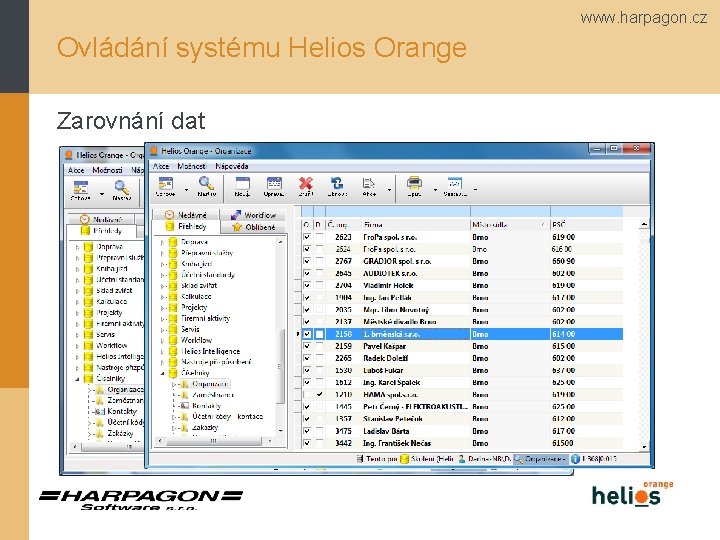This screenshot has height=540, width=720.
Task: Click Kontakty card icon in front tree
Action: (184, 405)
